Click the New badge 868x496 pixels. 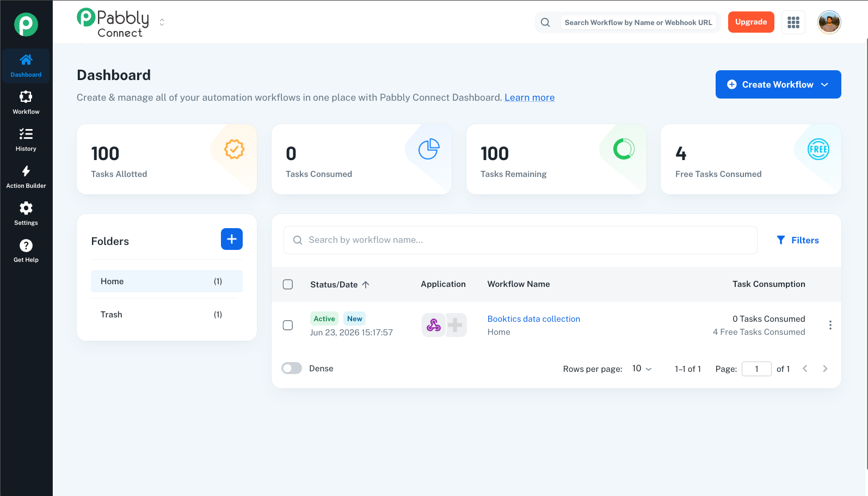(355, 319)
